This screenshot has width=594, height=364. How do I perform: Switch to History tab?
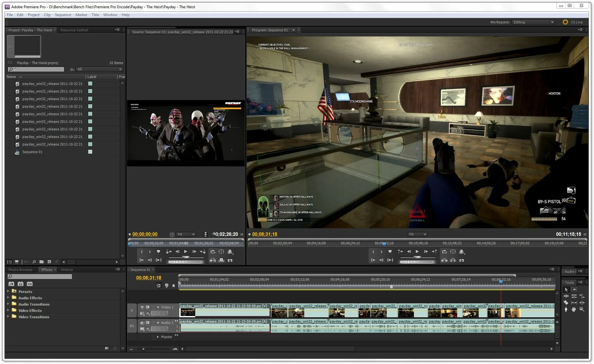click(67, 270)
